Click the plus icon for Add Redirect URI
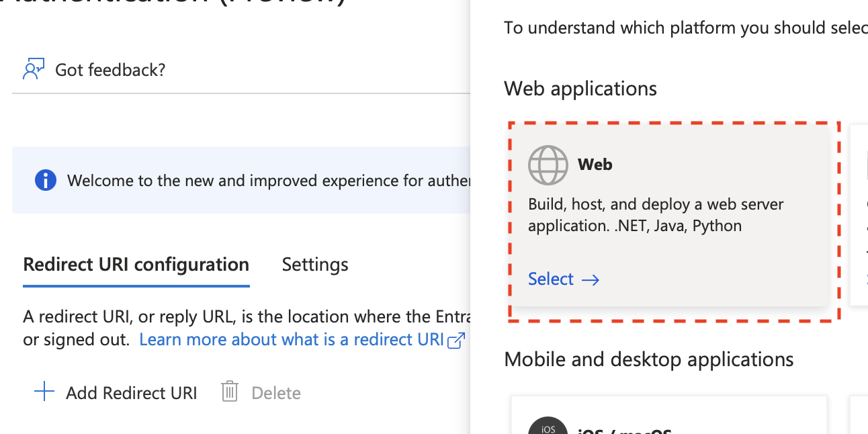Screen dimensions: 868x434 [44, 392]
